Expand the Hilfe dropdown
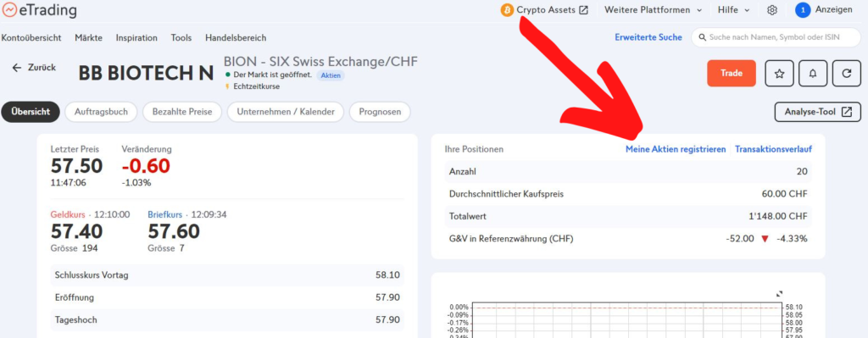Screen dimensions: 868x338 pyautogui.click(x=734, y=10)
